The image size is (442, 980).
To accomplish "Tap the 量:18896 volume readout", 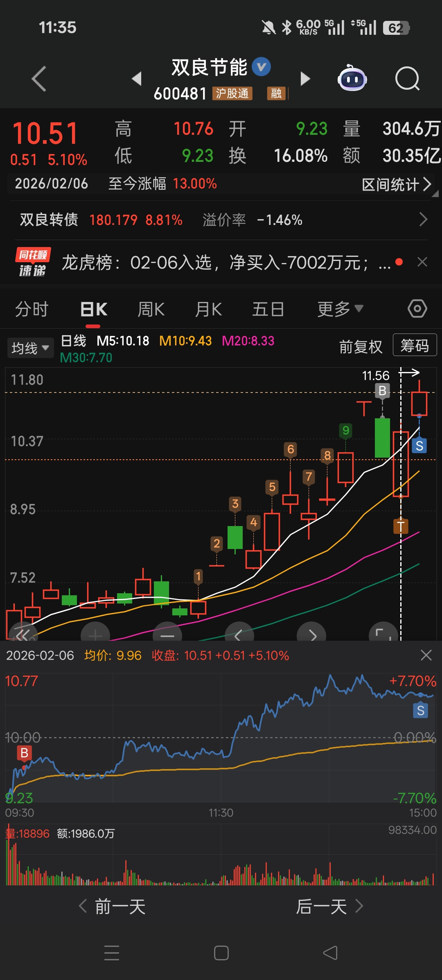I will [27, 833].
